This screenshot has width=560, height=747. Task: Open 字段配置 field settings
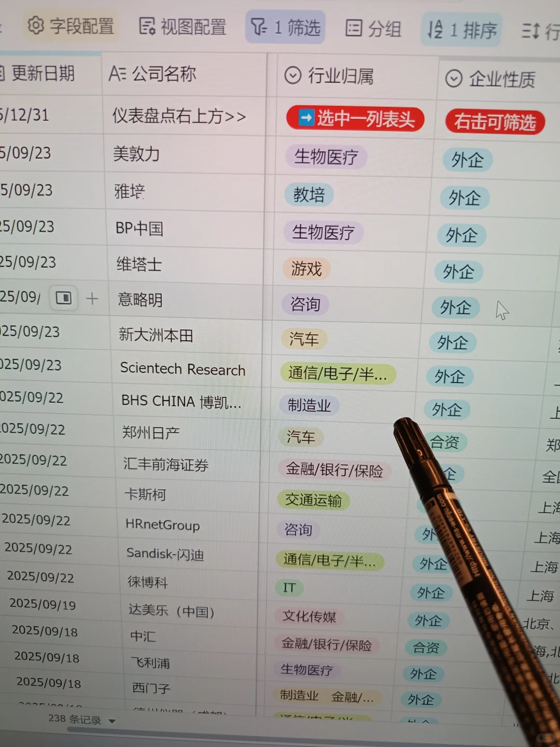point(71,26)
